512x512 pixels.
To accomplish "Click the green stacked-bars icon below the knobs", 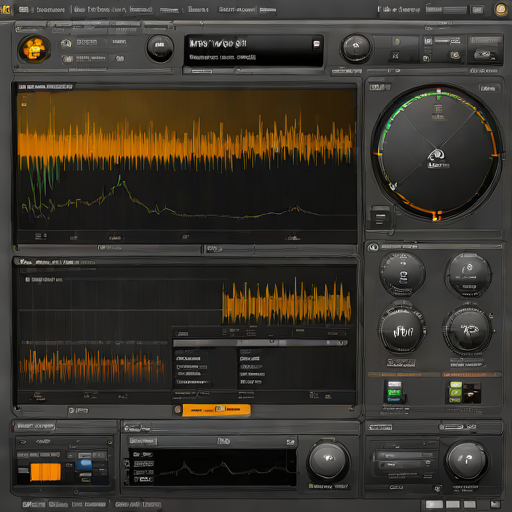I will pos(394,392).
